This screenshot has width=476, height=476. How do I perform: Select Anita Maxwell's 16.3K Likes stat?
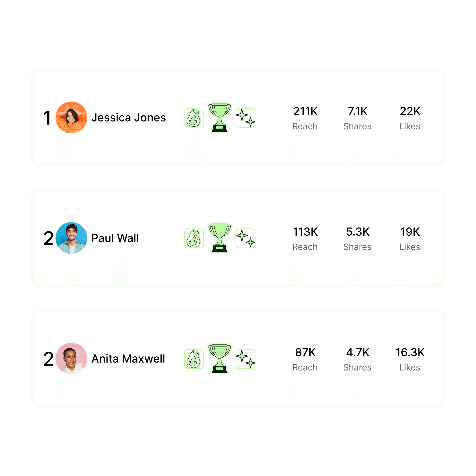(x=410, y=359)
